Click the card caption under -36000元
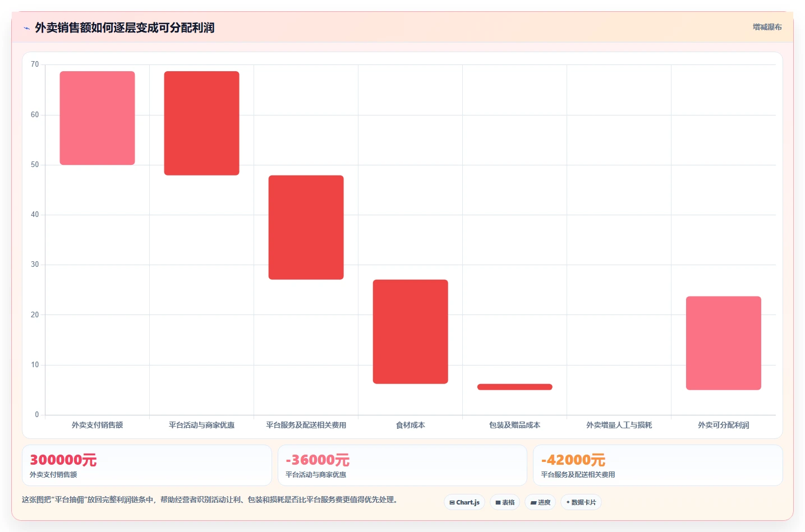Image resolution: width=805 pixels, height=532 pixels. click(x=316, y=474)
